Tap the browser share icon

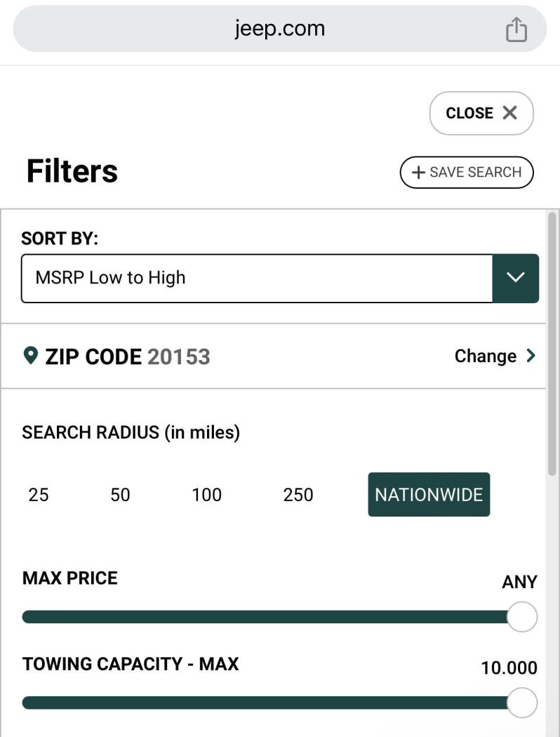516,29
